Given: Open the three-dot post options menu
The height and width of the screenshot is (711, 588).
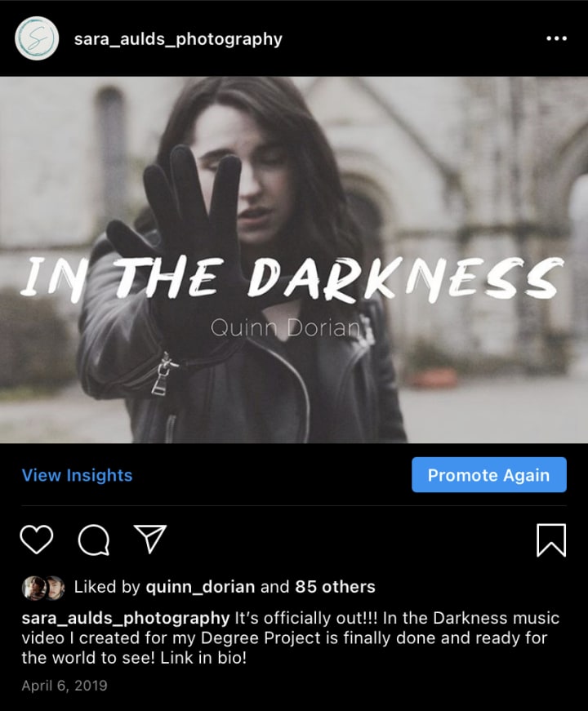Looking at the screenshot, I should (556, 38).
